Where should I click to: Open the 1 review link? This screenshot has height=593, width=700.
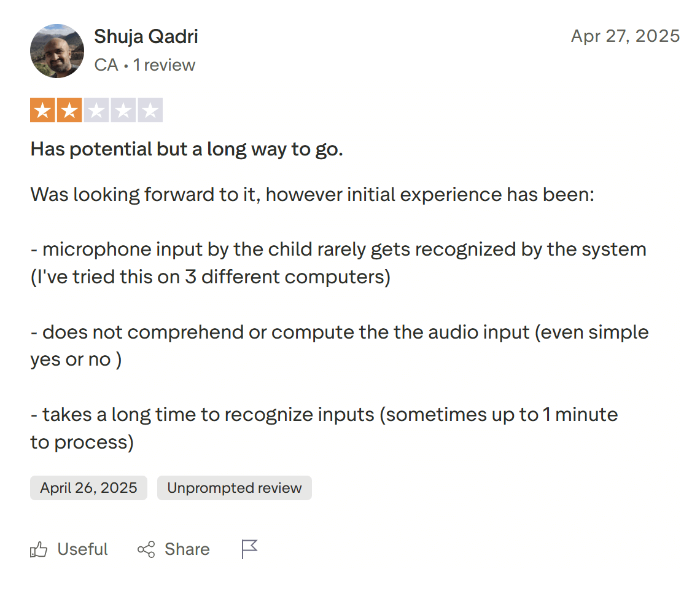(x=165, y=65)
